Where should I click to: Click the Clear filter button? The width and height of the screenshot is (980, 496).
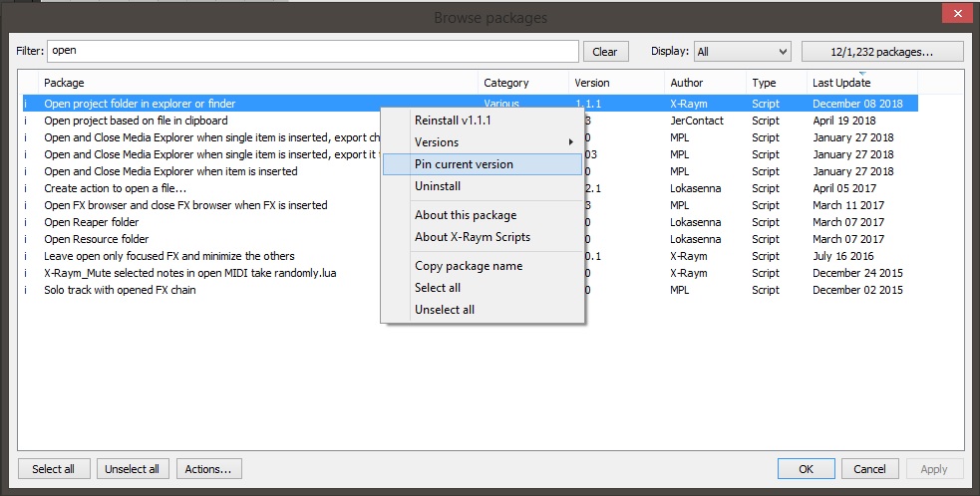point(605,52)
